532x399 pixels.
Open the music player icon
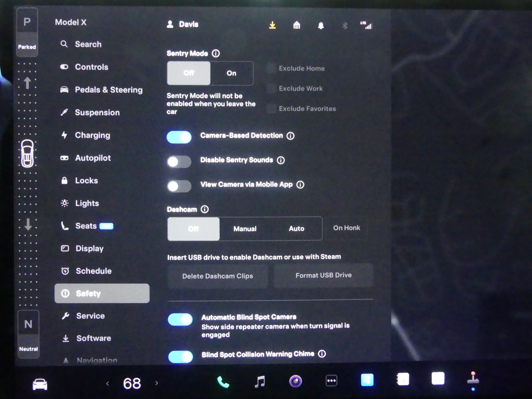point(260,382)
